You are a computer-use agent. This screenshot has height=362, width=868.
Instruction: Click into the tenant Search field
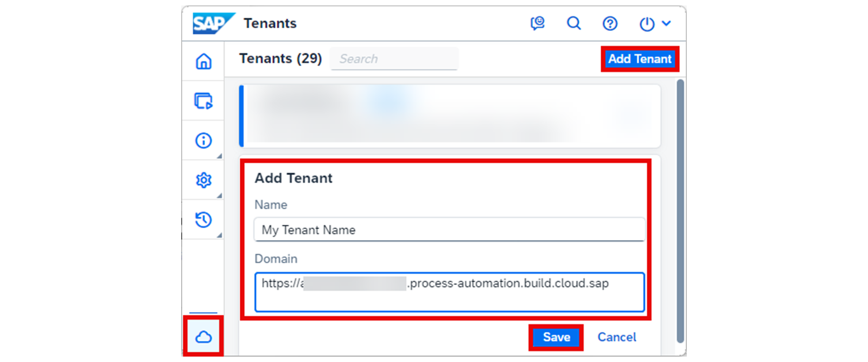click(394, 59)
